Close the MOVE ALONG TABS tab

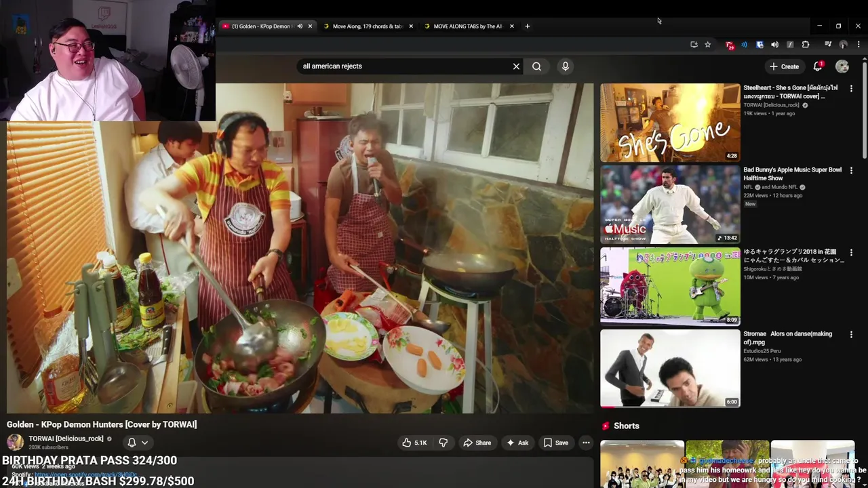tap(512, 26)
